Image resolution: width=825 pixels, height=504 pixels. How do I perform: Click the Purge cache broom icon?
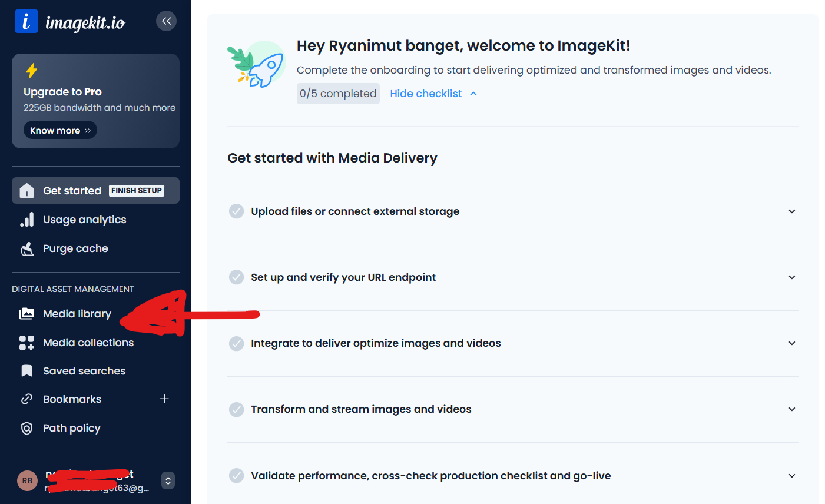[x=26, y=248]
